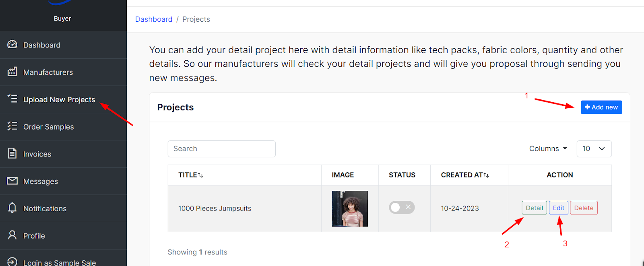Screen dimensions: 644x266
Task: Click the Notifications bell icon
Action: (12, 208)
